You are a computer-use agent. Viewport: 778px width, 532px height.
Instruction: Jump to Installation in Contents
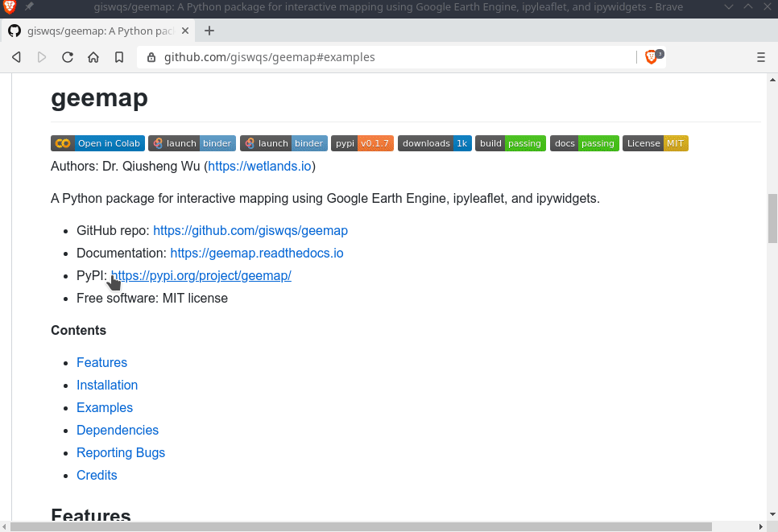tap(107, 385)
